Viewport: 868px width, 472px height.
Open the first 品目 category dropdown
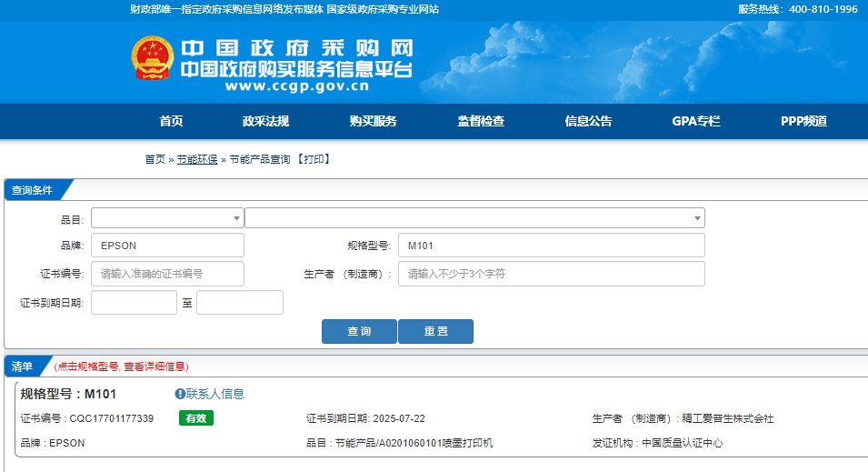[x=167, y=218]
